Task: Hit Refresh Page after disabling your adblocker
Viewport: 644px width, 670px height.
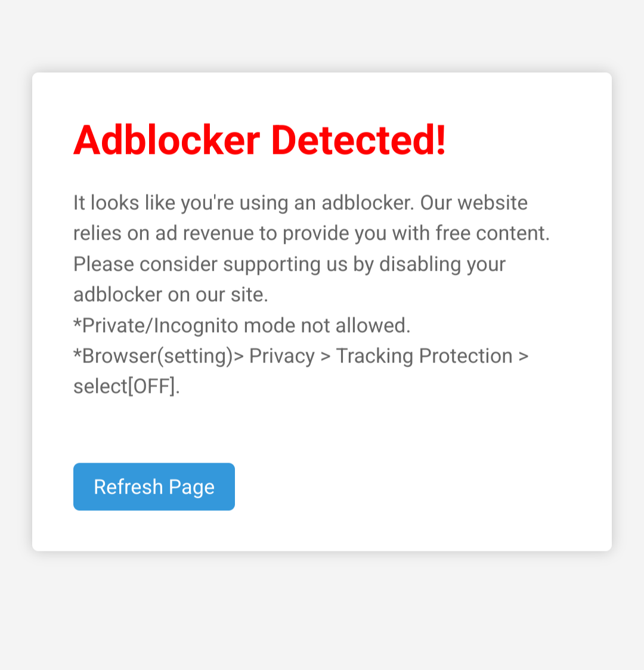Action: tap(153, 486)
